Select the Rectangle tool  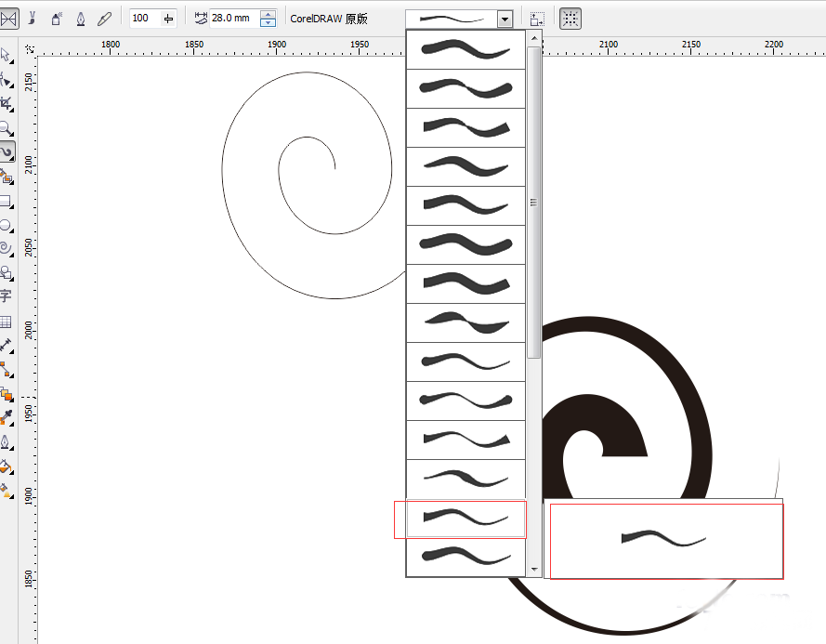(7, 202)
